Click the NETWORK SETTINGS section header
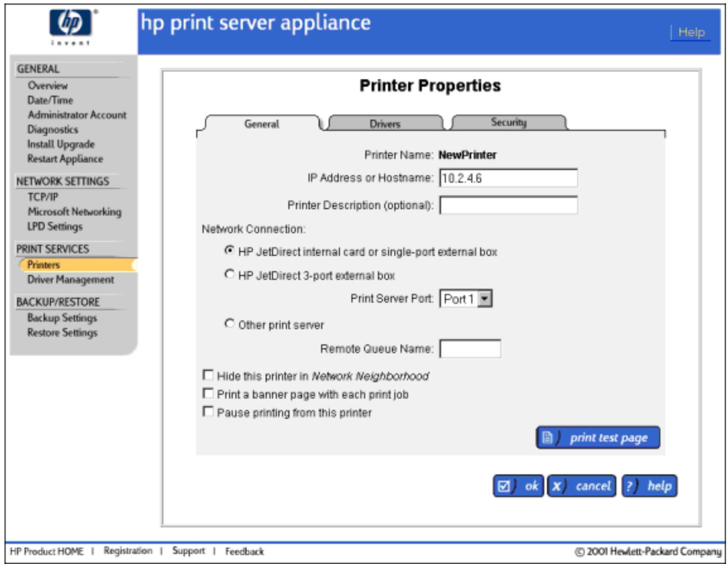This screenshot has height=564, width=728. pyautogui.click(x=63, y=181)
